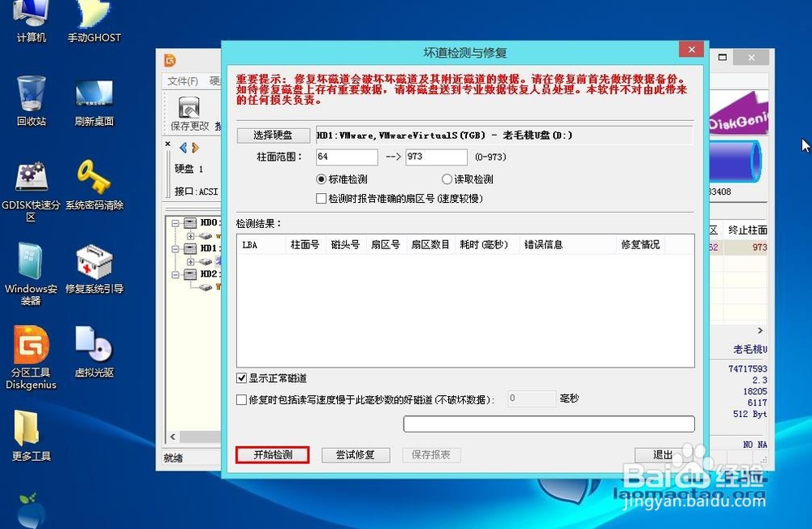Focus the end cylinder field showing 973

pyautogui.click(x=436, y=157)
